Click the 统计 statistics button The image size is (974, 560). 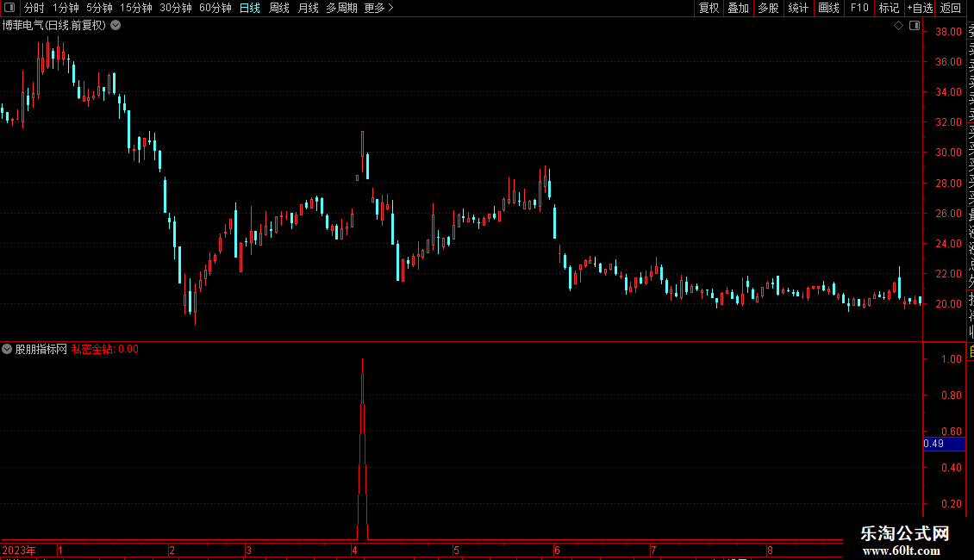click(x=798, y=8)
